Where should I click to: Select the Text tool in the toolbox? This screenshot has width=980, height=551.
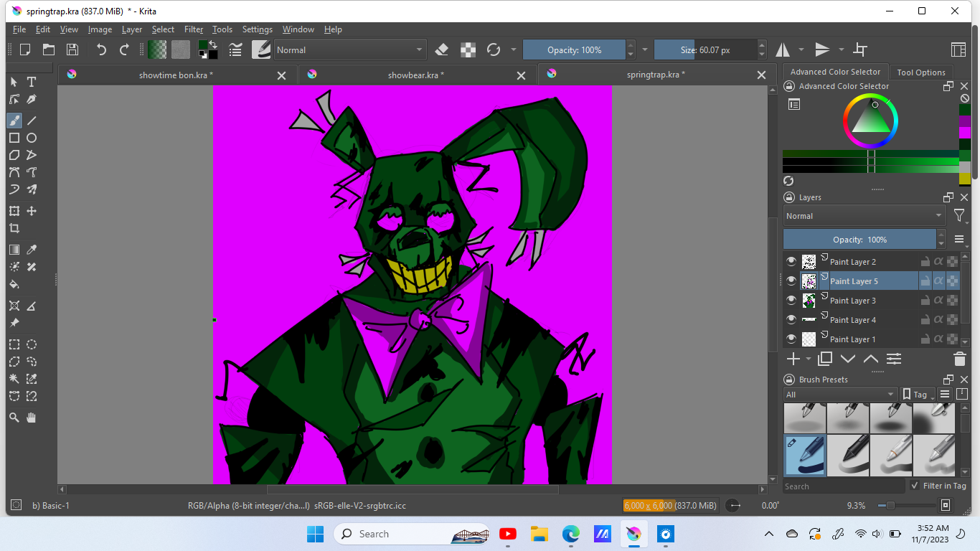tap(32, 82)
